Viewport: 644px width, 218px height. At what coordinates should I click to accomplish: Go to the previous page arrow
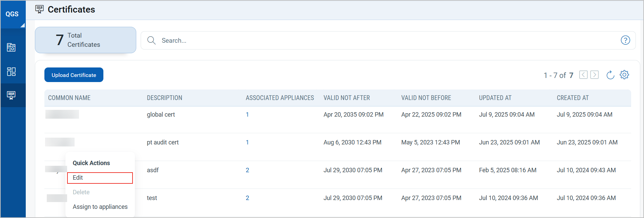pyautogui.click(x=583, y=75)
